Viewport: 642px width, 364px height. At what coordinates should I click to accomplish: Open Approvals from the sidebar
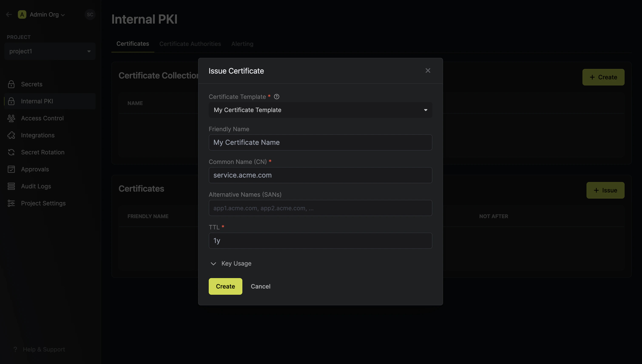tap(50, 169)
